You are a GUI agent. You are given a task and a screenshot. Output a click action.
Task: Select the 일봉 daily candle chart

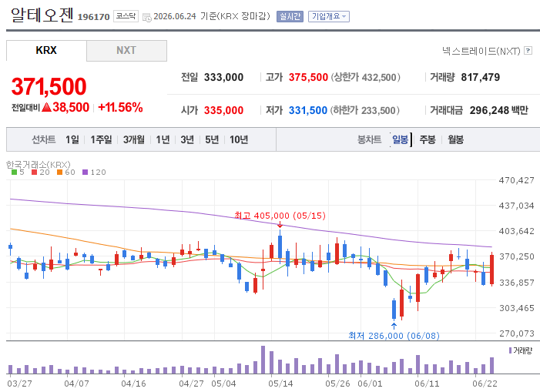point(401,139)
